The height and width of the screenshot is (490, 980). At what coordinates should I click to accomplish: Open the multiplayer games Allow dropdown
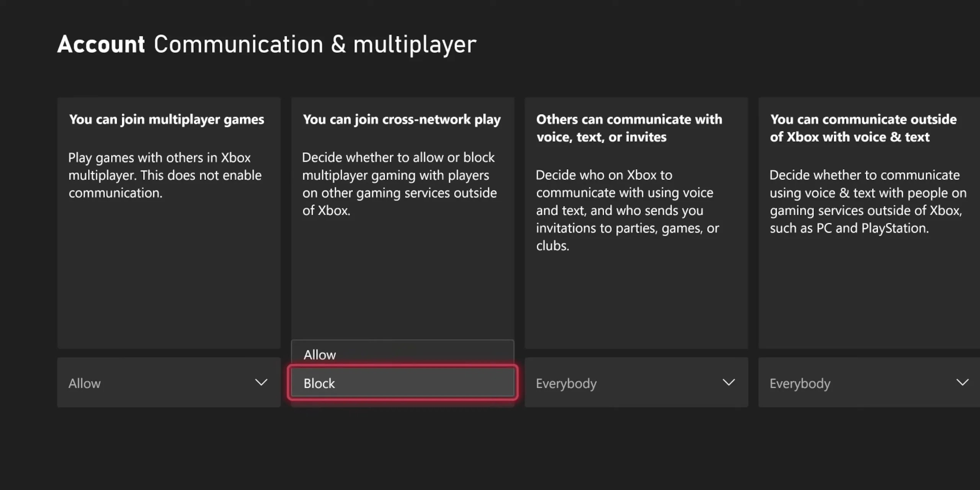coord(168,382)
